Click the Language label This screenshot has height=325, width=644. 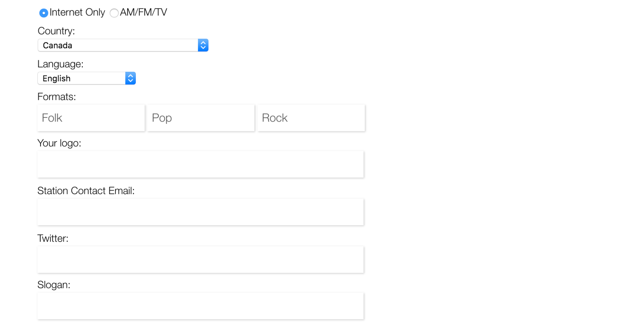pyautogui.click(x=60, y=64)
